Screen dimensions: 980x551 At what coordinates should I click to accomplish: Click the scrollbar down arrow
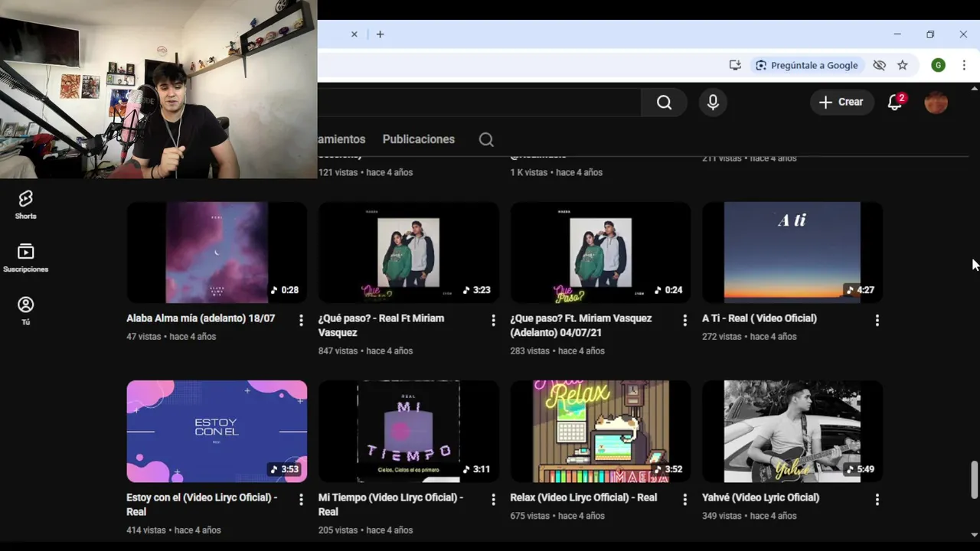pos(974,534)
